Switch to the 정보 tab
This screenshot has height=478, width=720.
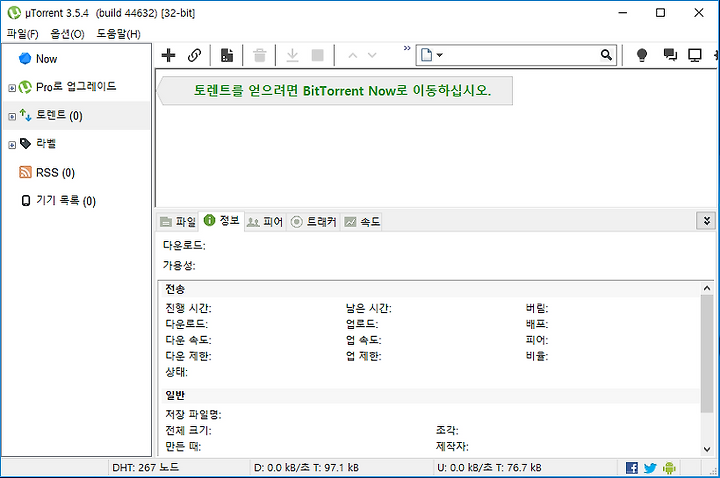click(222, 221)
